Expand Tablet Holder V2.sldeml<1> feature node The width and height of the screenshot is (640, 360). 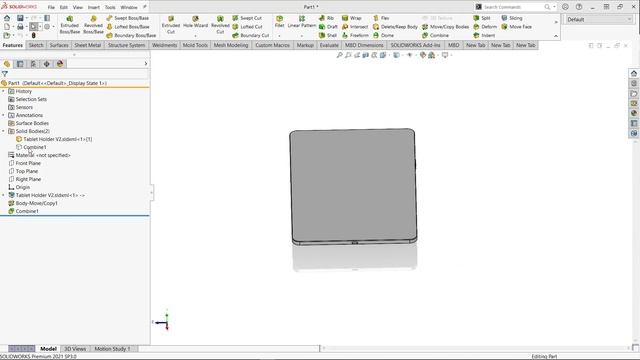(x=4, y=195)
